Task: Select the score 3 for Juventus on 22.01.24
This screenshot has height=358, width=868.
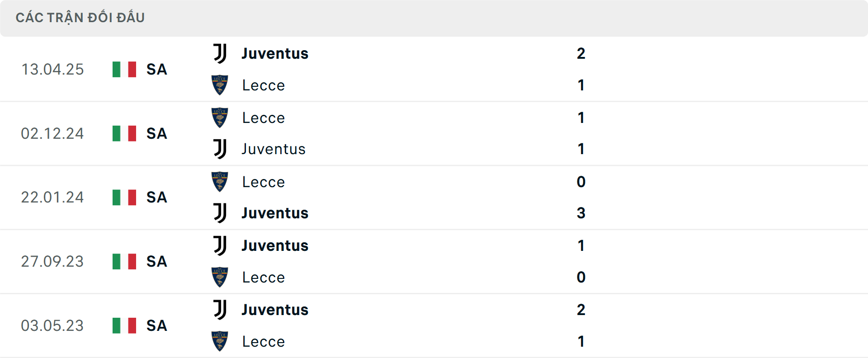Action: point(581,213)
